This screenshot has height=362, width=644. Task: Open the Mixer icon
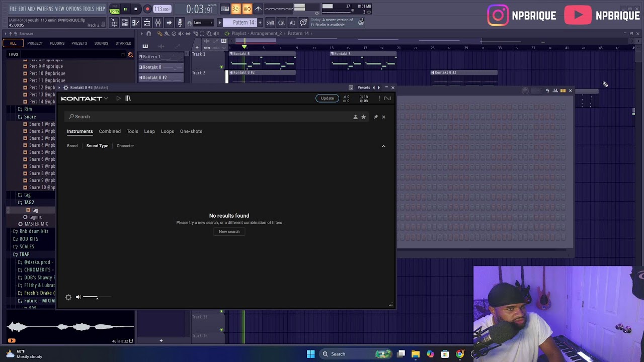coord(158,23)
